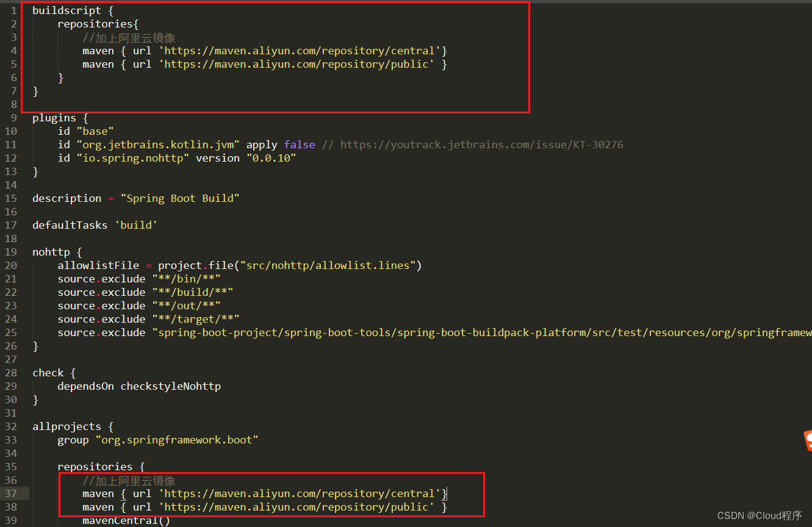Click the aliyun central URL on line 37
This screenshot has height=527, width=812.
click(300, 493)
